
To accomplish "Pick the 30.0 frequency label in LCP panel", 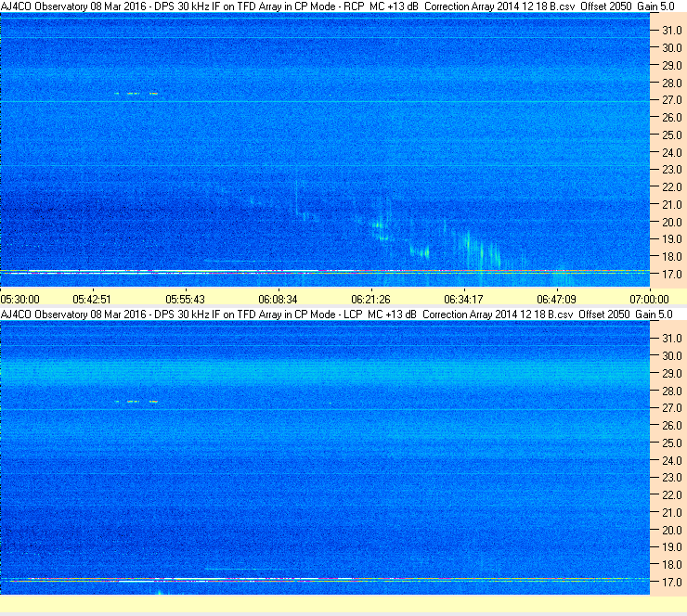I will tap(671, 356).
